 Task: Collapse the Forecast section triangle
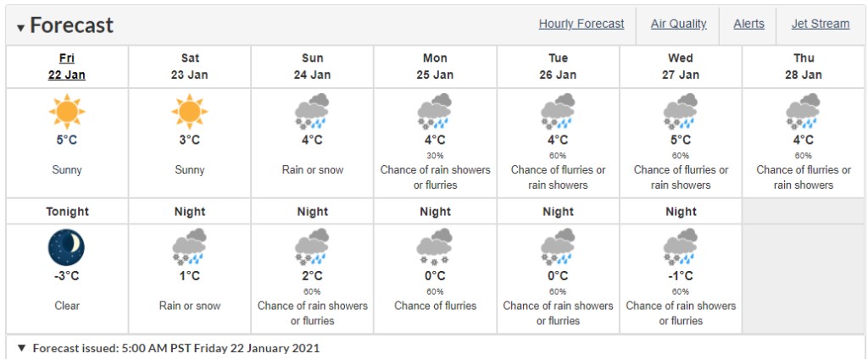(21, 28)
